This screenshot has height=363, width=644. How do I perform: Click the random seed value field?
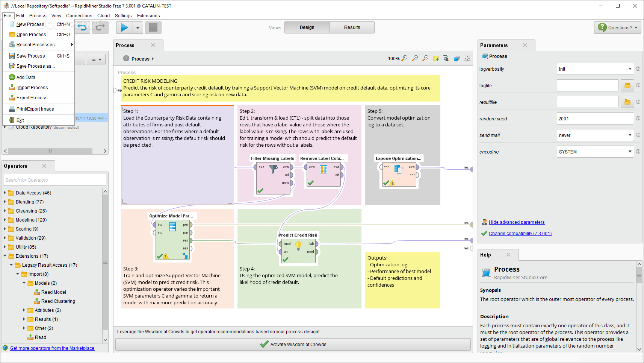click(596, 118)
